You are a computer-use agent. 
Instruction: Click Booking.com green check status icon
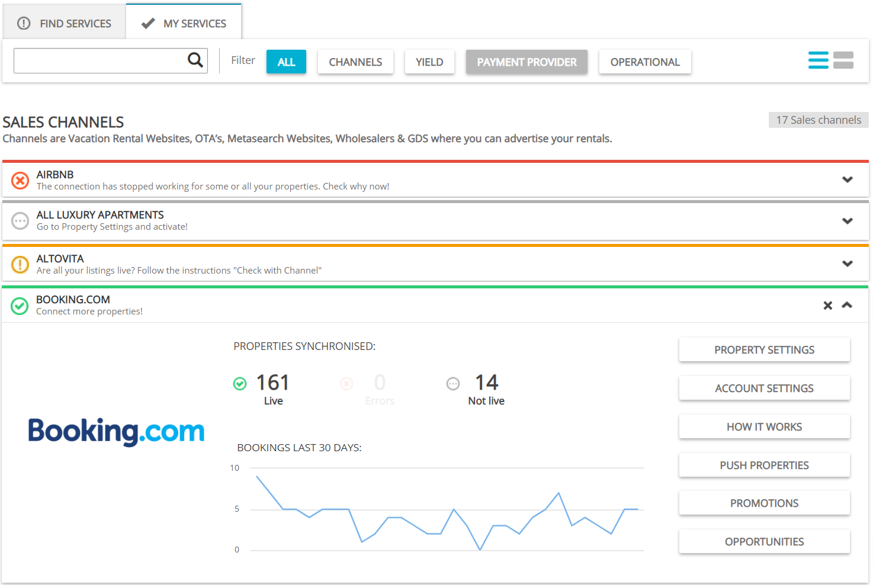(x=20, y=306)
